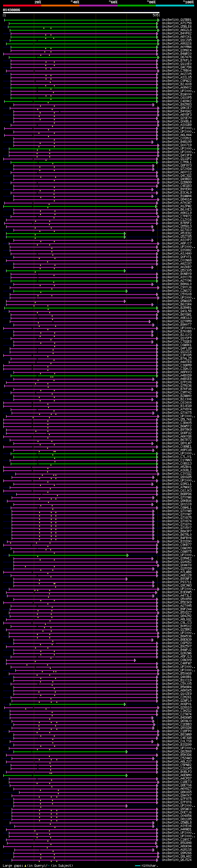
Task: Open hit UniRef100_Q5BLE6
Action: (176, 26)
